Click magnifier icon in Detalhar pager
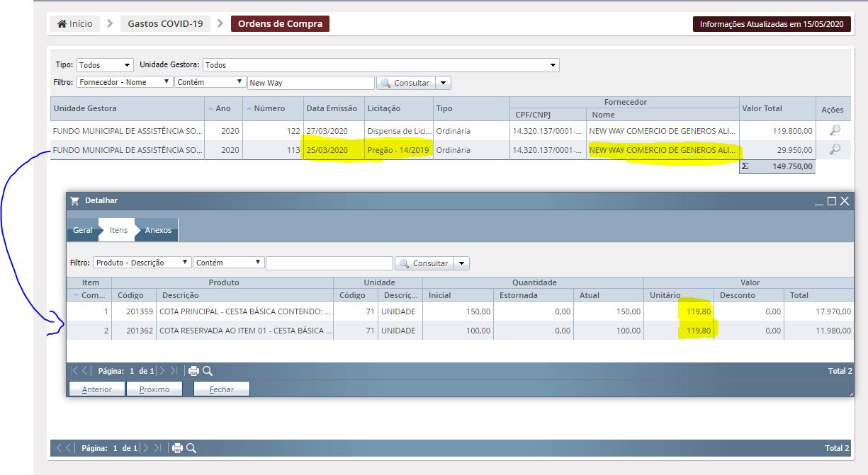Viewport: 868px width, 475px height. point(208,371)
